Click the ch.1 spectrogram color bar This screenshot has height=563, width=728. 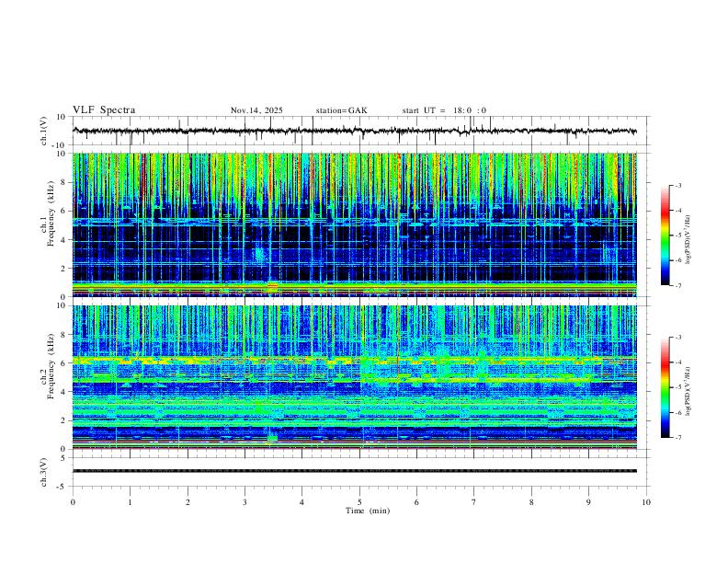click(665, 236)
